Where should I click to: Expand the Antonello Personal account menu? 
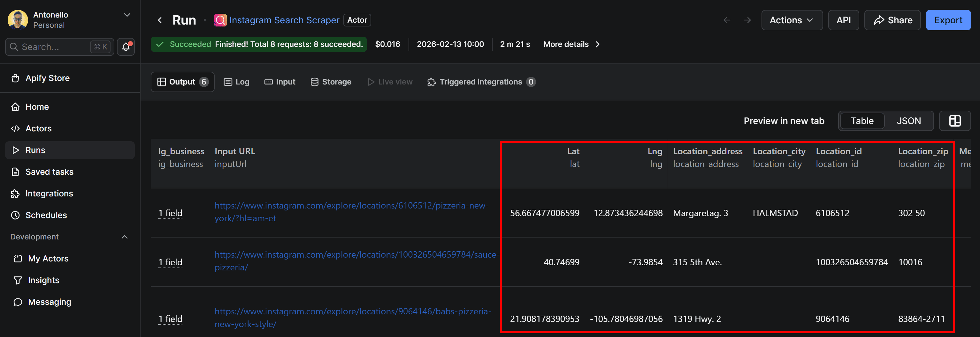point(127,15)
